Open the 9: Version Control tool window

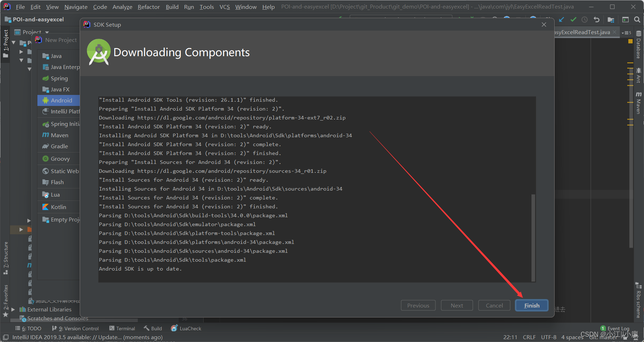pos(75,328)
